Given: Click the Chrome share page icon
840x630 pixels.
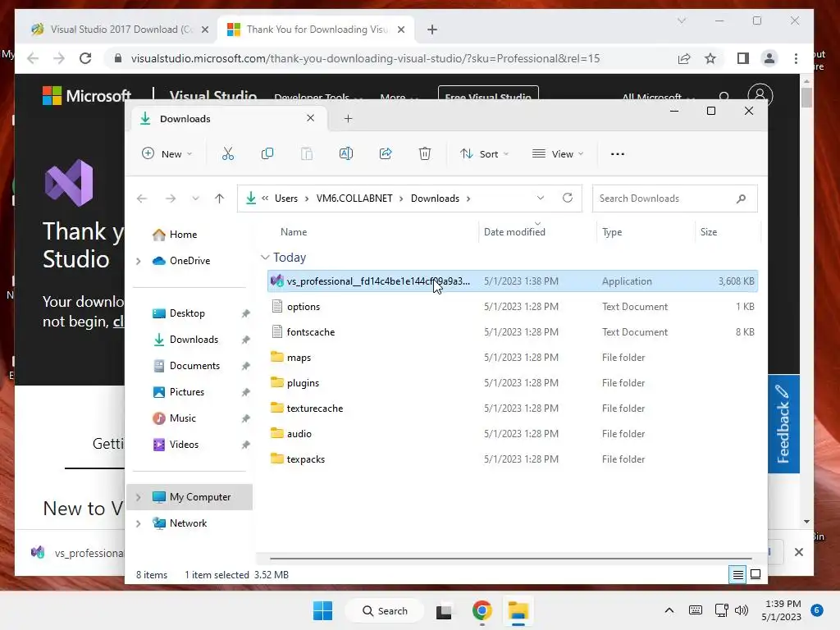Looking at the screenshot, I should (x=684, y=58).
